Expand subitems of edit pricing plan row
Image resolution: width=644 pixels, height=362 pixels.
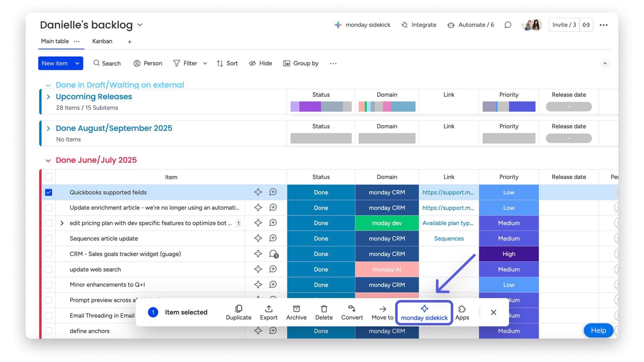62,223
